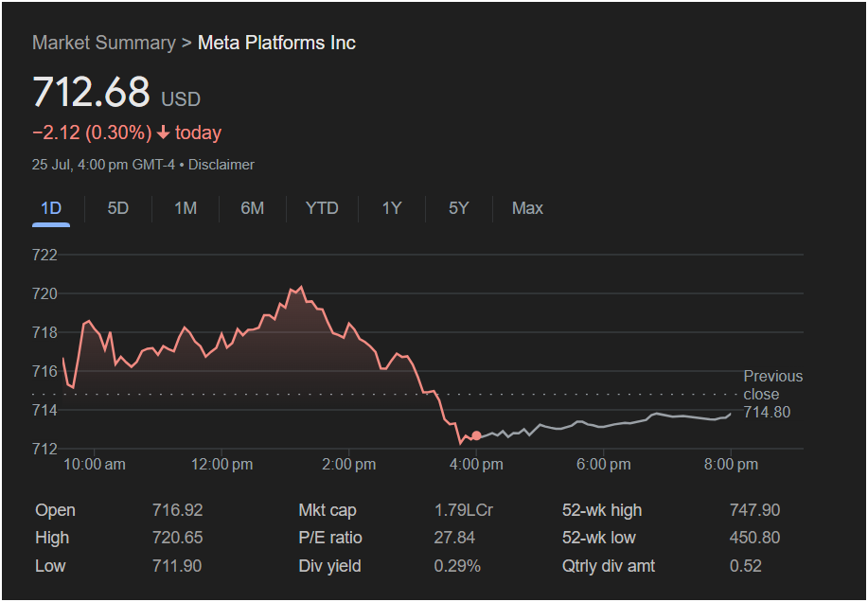
Task: Click the 722 price axis label
Action: coord(44,255)
